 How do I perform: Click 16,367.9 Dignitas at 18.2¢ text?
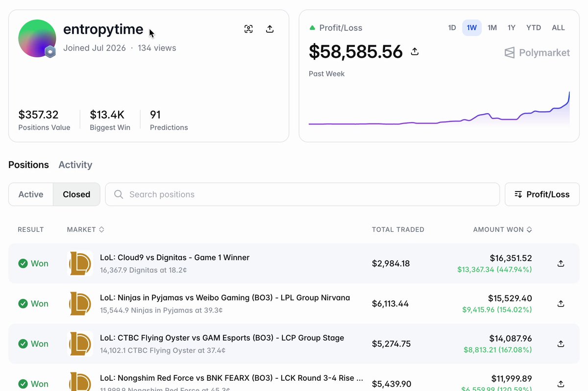pyautogui.click(x=143, y=270)
